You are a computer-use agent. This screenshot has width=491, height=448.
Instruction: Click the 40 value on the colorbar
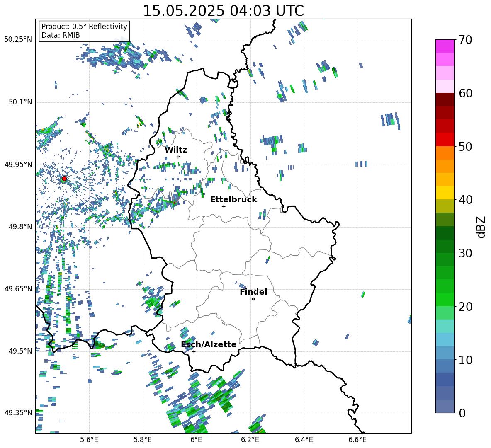click(x=465, y=200)
